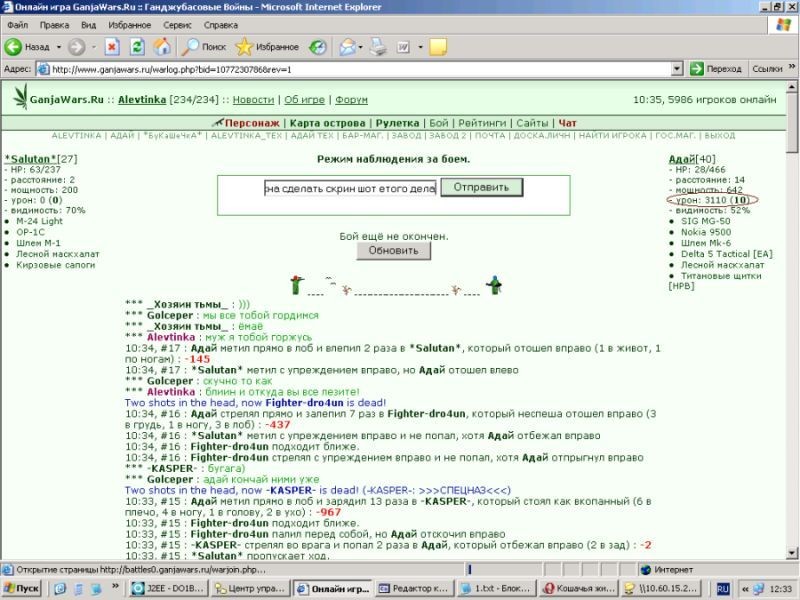The image size is (800, 600).
Task: Click the SIG MG-50 item text
Action: [705, 221]
